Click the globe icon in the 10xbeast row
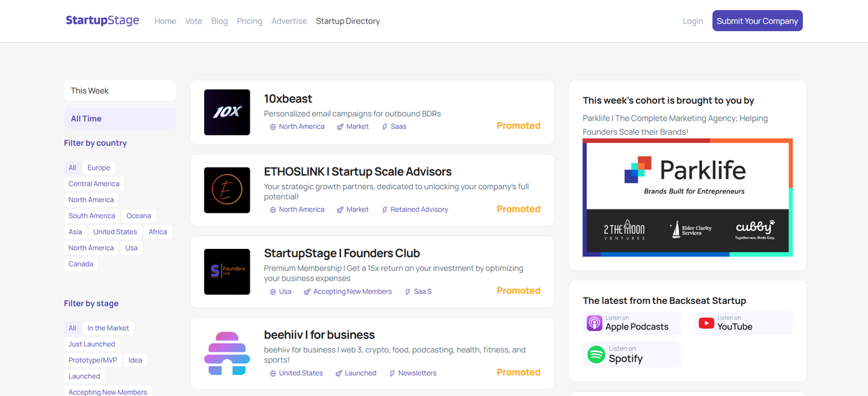868x396 pixels. click(273, 127)
